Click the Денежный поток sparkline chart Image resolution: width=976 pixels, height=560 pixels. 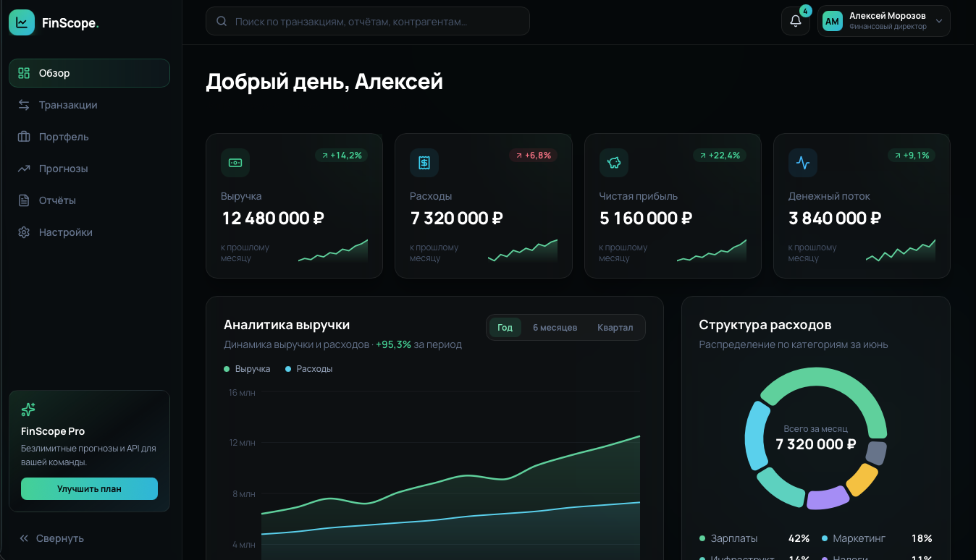(901, 250)
